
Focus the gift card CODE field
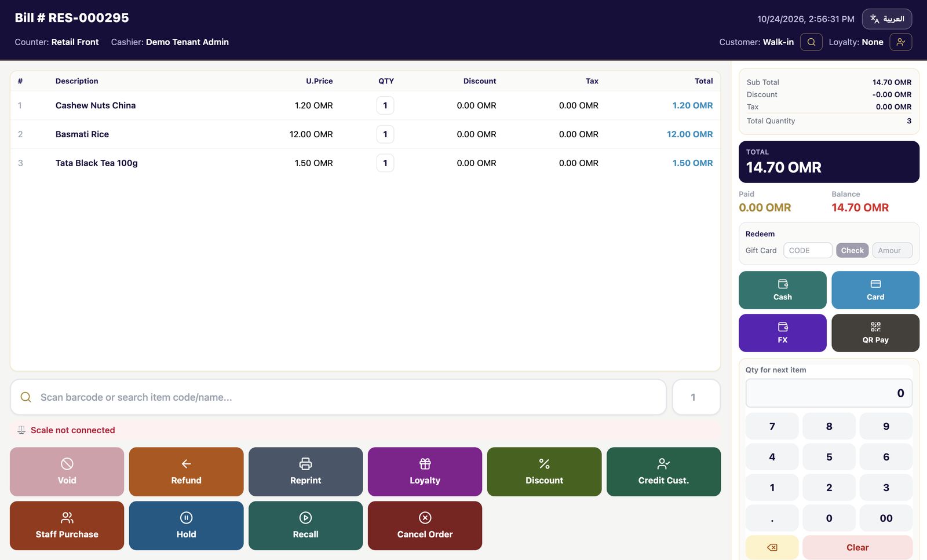808,250
